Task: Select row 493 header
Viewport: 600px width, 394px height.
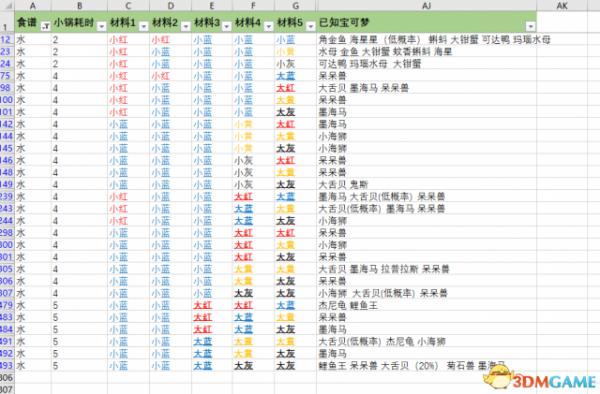Action: tap(7, 366)
